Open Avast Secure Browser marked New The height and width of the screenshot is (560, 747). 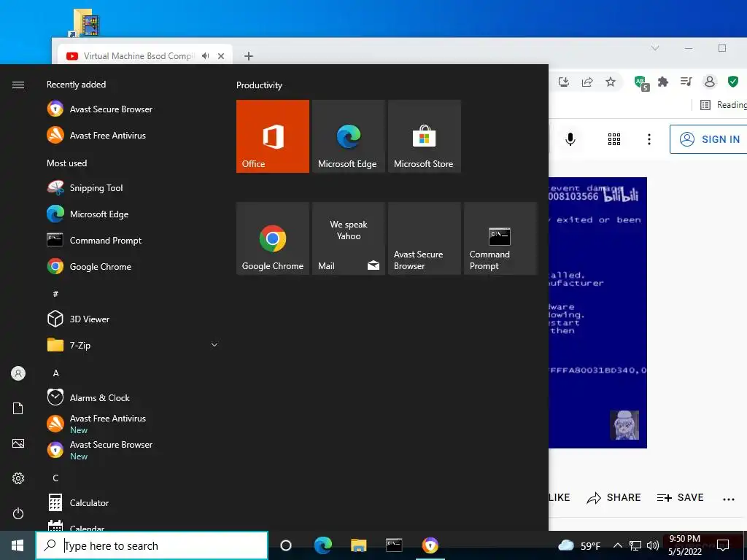coord(100,450)
